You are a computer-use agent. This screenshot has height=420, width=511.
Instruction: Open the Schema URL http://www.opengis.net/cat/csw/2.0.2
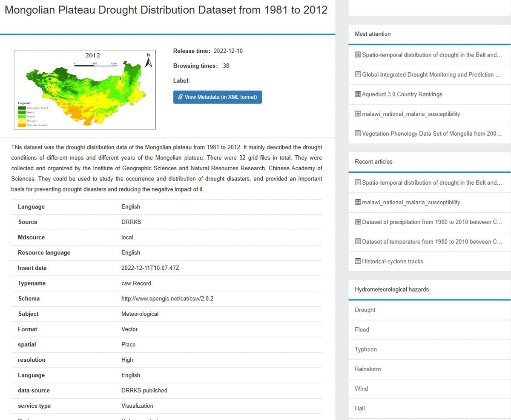coord(167,298)
